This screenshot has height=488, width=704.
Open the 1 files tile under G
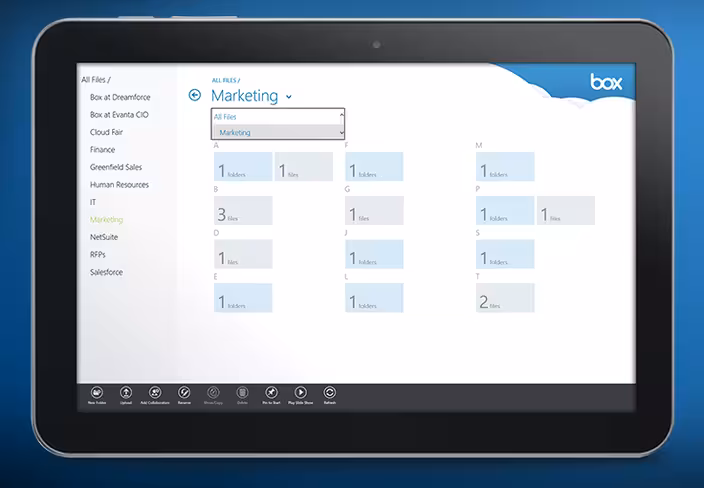374,210
